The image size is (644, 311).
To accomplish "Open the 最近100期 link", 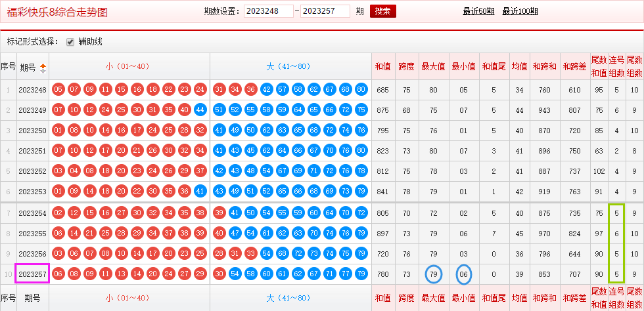I will click(x=520, y=11).
